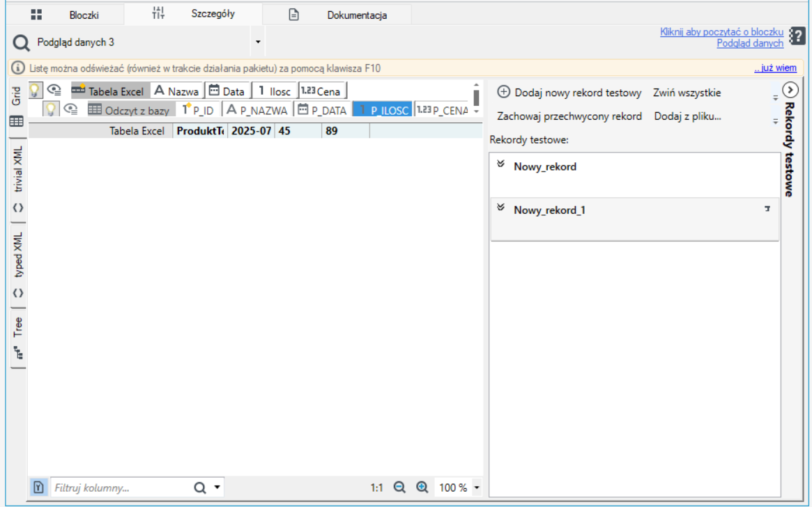
Task: Select the P_ID column header
Action: [x=199, y=109]
